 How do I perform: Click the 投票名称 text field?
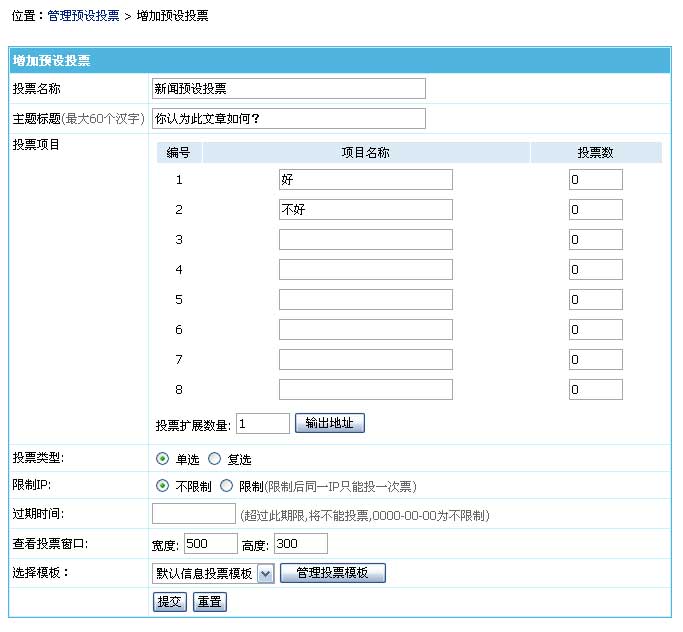(288, 89)
